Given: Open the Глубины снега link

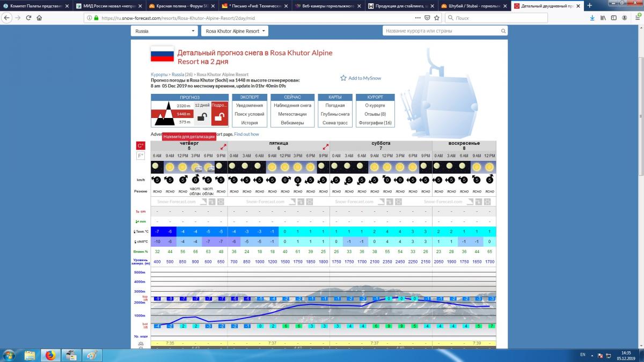Looking at the screenshot, I should tap(335, 114).
